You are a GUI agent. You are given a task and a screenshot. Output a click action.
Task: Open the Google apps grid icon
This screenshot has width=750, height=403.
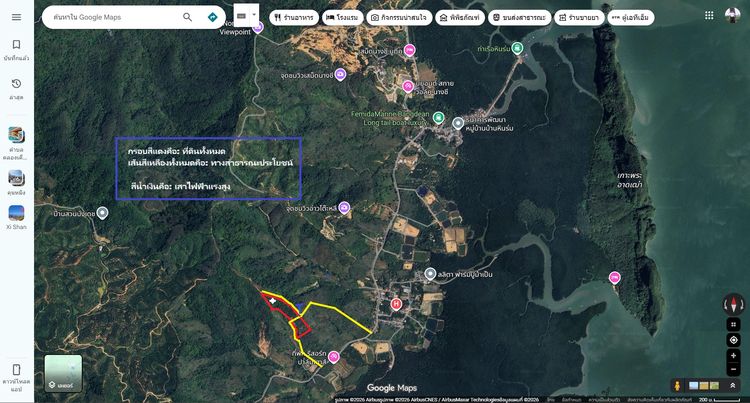(709, 16)
